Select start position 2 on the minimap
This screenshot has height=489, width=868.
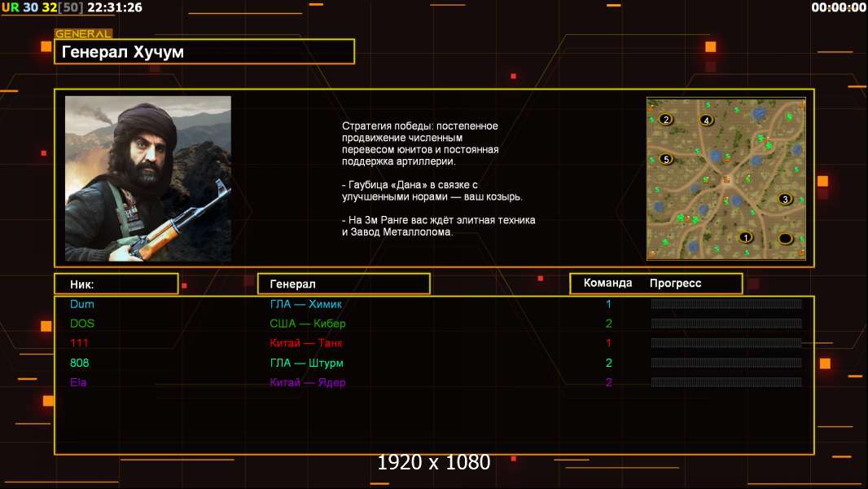tap(666, 119)
